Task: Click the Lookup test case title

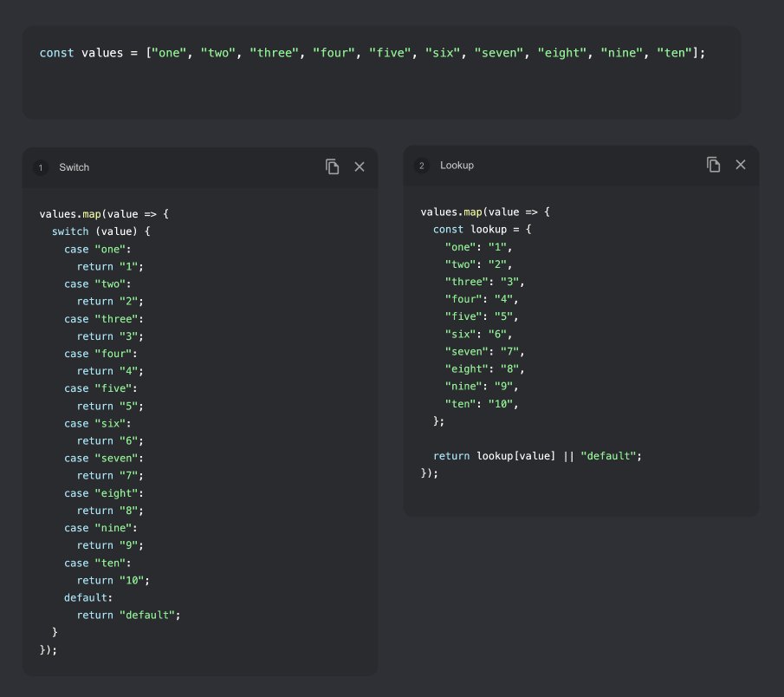Action: (457, 165)
